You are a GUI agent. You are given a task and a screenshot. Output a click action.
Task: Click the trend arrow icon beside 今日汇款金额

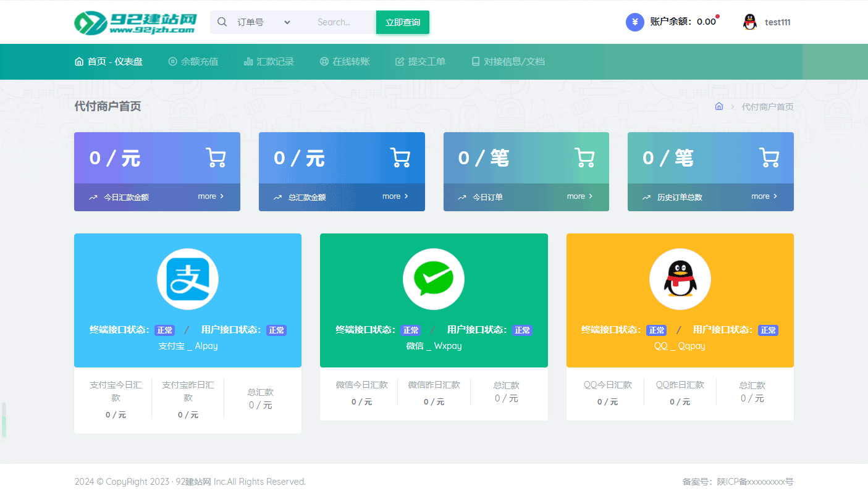[x=93, y=198]
